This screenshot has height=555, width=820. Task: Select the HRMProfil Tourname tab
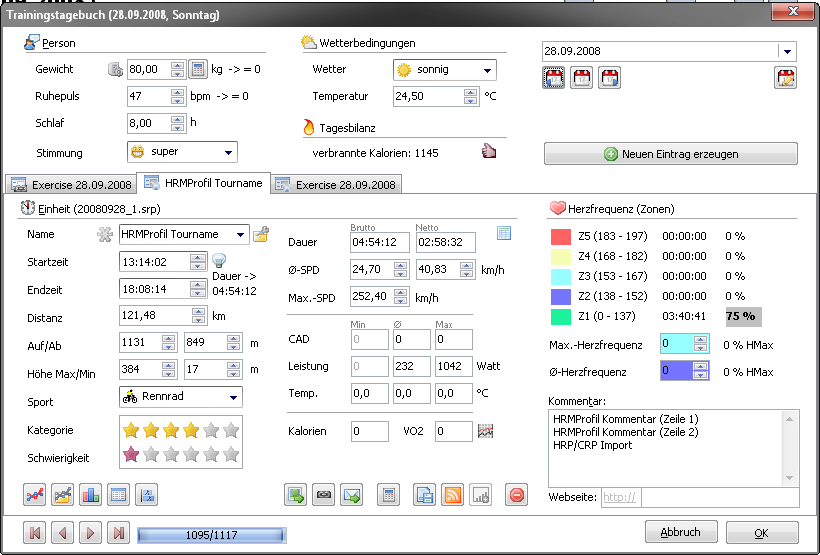203,183
